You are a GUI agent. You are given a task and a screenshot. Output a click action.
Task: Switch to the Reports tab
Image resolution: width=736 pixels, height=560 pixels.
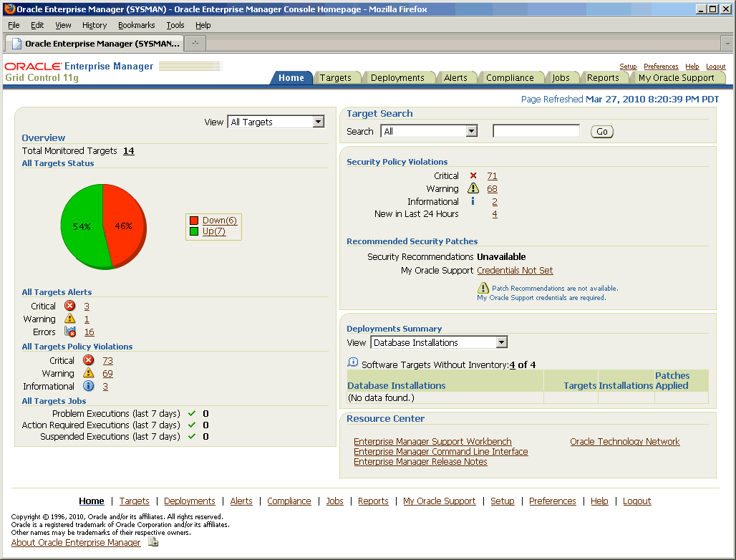point(603,78)
